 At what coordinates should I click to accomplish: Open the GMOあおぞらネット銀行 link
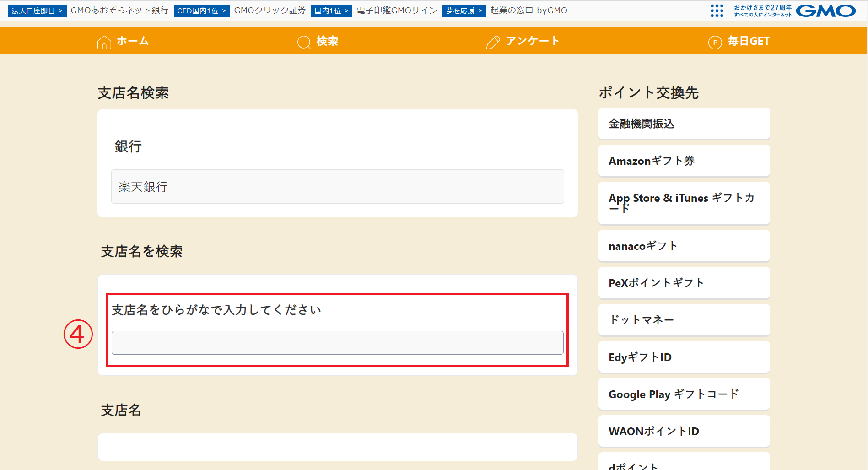tap(119, 11)
